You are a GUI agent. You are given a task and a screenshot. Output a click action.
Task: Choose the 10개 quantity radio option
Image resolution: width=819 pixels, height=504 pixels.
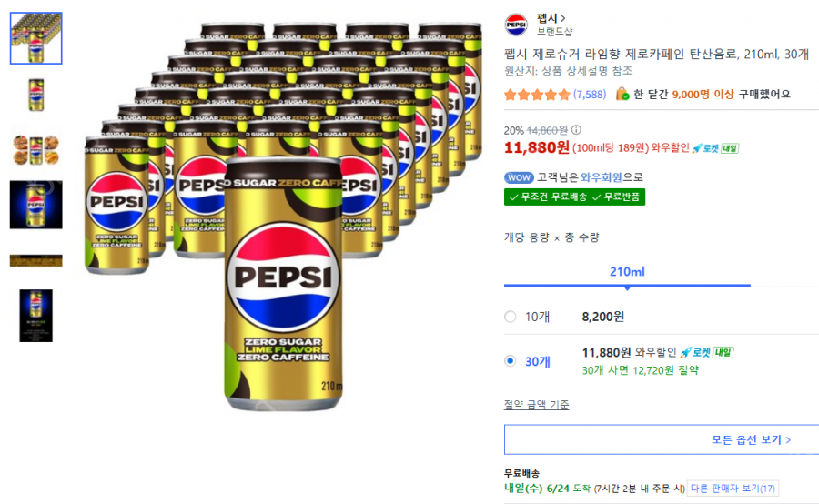point(511,317)
